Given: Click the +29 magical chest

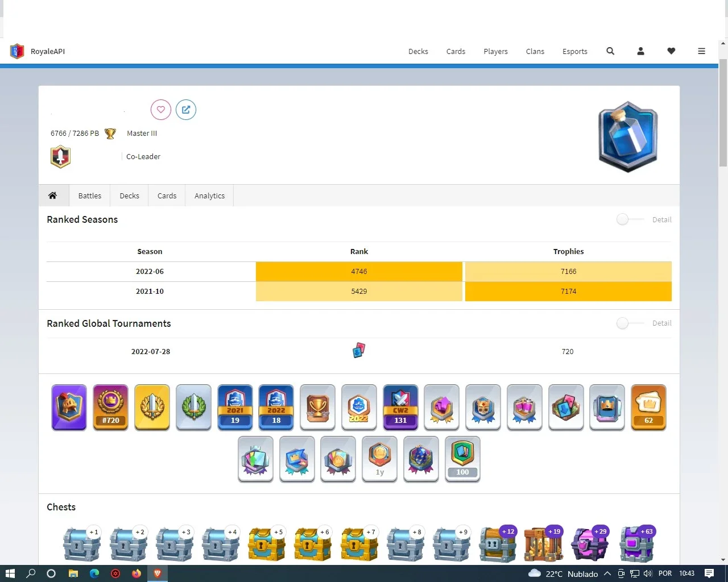Looking at the screenshot, I should [x=590, y=544].
